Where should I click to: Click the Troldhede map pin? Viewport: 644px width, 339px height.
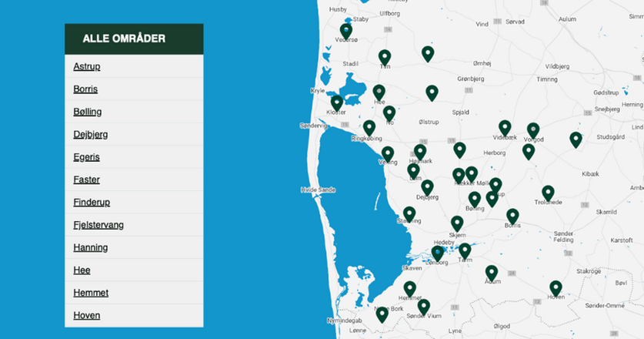(548, 193)
